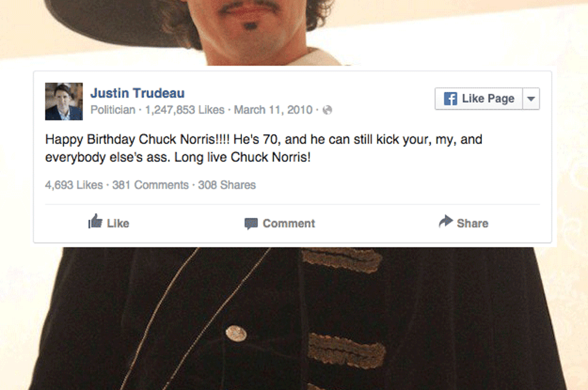Image resolution: width=588 pixels, height=390 pixels.
Task: Click the Facebook logo in Like Page
Action: [x=450, y=99]
